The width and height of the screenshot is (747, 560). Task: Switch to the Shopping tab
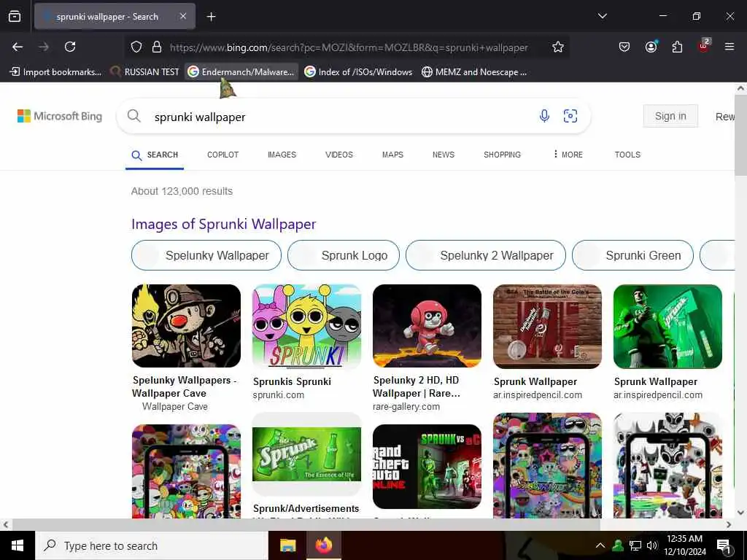pos(502,155)
